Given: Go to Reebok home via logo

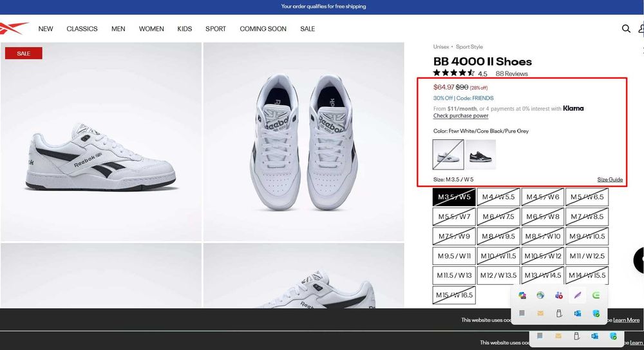Looking at the screenshot, I should 14,28.
